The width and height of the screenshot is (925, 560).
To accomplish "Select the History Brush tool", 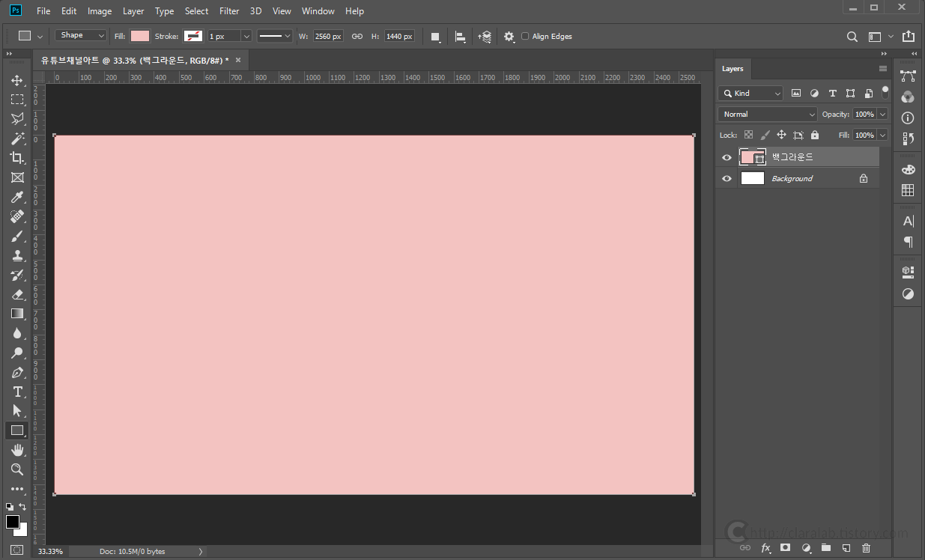I will (16, 275).
